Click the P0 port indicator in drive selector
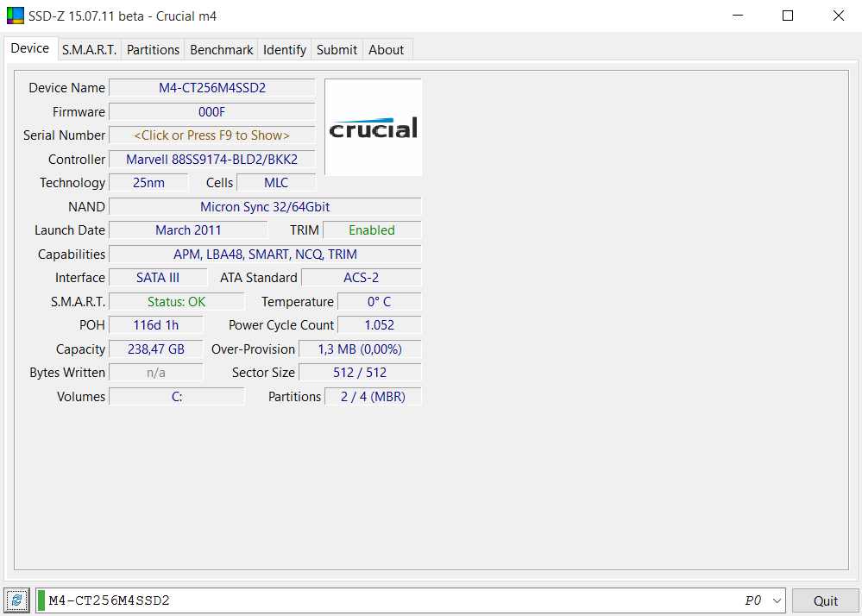This screenshot has height=616, width=862. pyautogui.click(x=753, y=600)
